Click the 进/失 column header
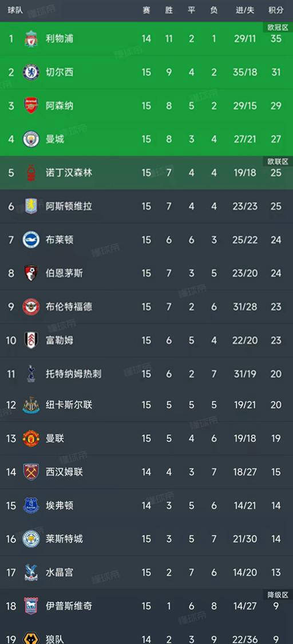The width and height of the screenshot is (293, 644). coord(245,11)
